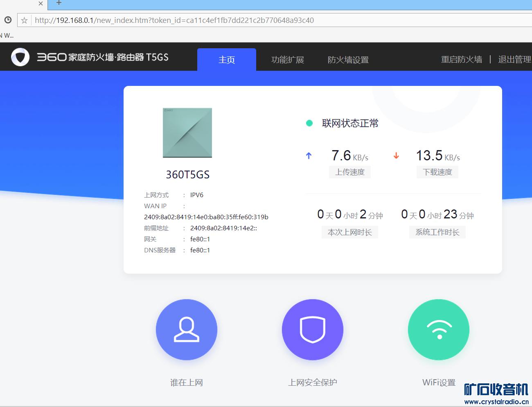Click the 360T5GS model name text
The height and width of the screenshot is (407, 532).
(x=188, y=175)
